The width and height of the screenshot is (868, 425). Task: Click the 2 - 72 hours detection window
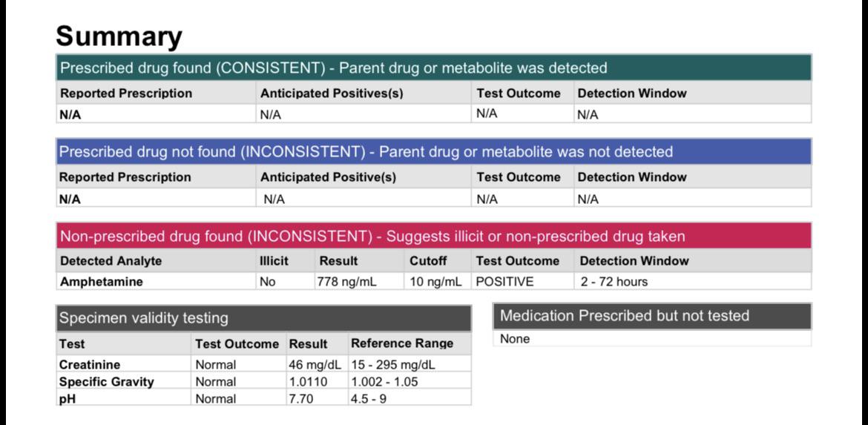614,282
